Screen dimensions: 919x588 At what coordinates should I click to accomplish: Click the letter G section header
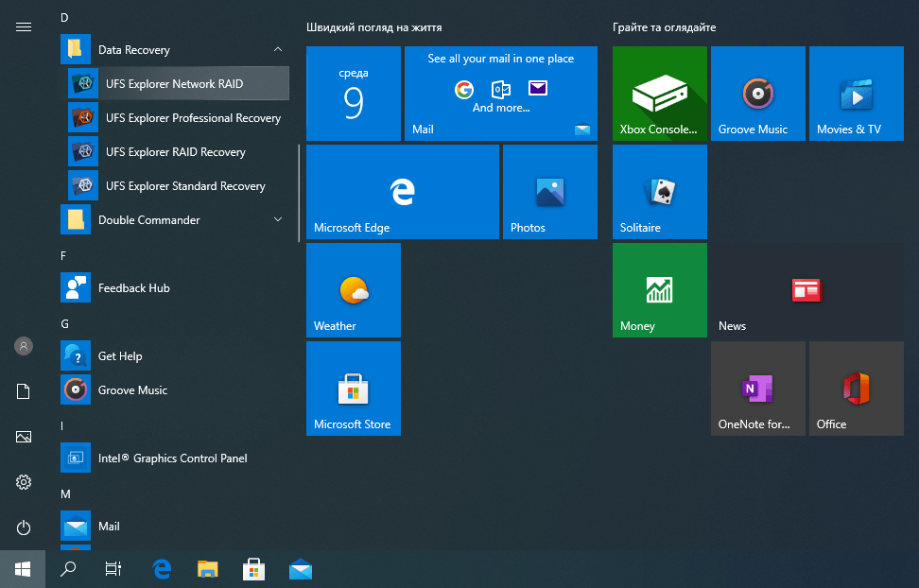click(65, 323)
